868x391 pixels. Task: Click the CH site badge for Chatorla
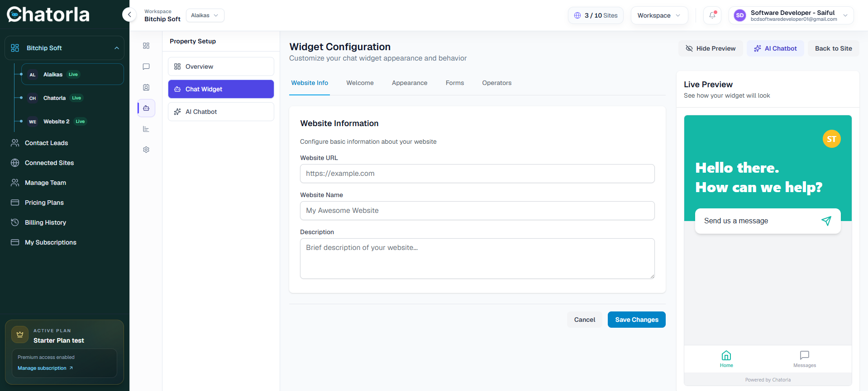point(33,98)
